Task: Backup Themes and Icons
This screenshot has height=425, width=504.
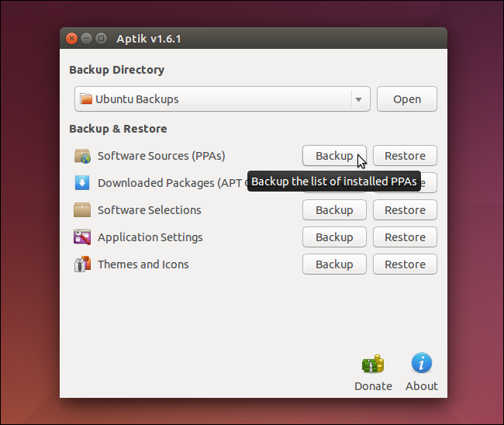Action: tap(334, 264)
